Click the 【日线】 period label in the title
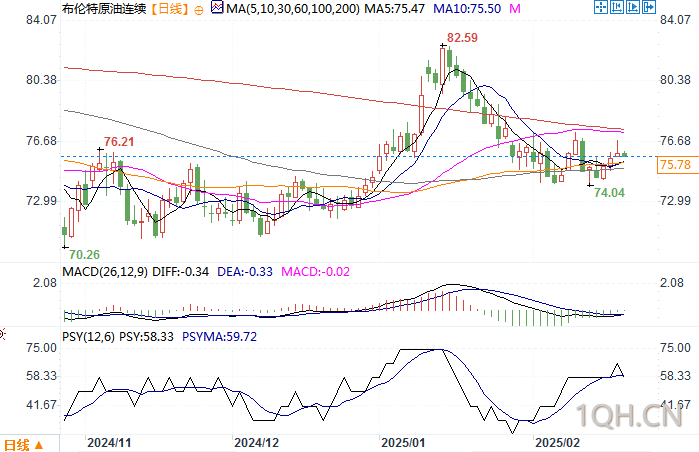 [x=169, y=8]
